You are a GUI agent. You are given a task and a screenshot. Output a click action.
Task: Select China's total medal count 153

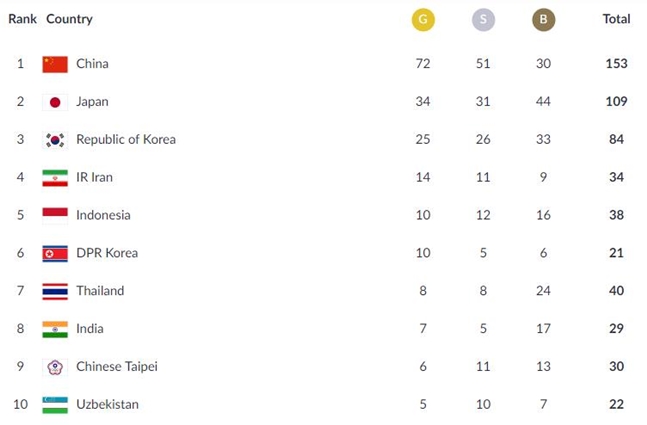[x=616, y=64]
